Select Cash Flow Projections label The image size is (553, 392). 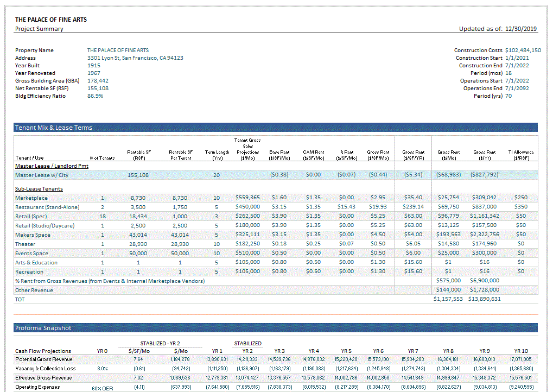(x=43, y=351)
